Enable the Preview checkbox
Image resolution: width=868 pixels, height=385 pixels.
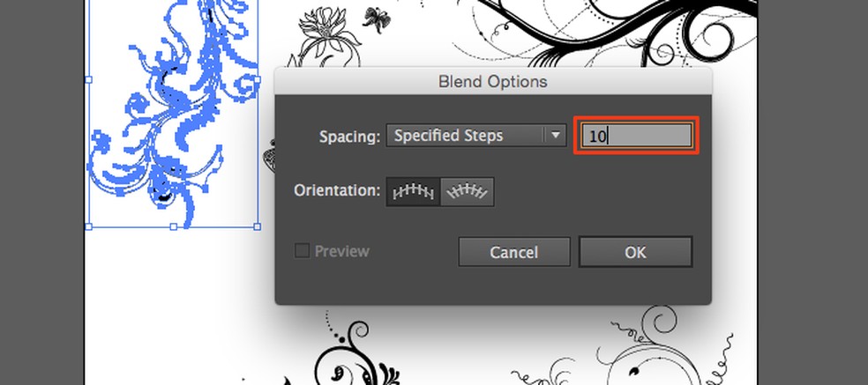(x=302, y=251)
